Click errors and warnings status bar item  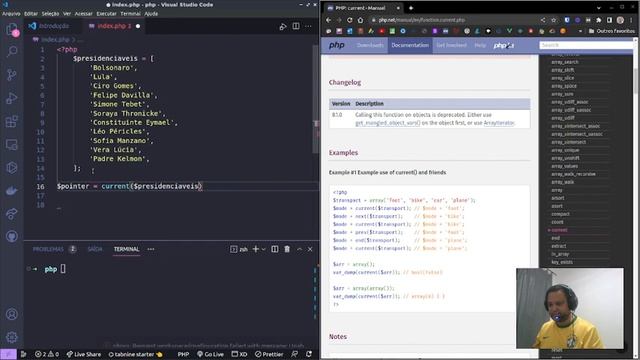[47, 354]
